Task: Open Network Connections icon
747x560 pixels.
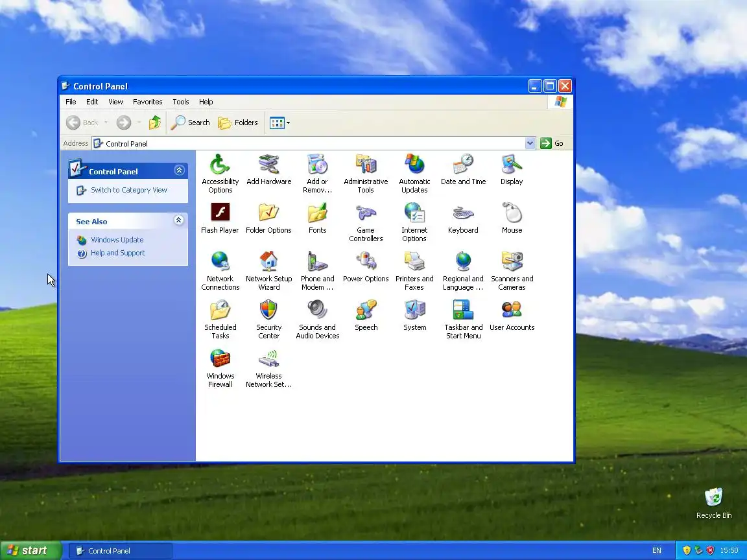Action: (x=220, y=270)
